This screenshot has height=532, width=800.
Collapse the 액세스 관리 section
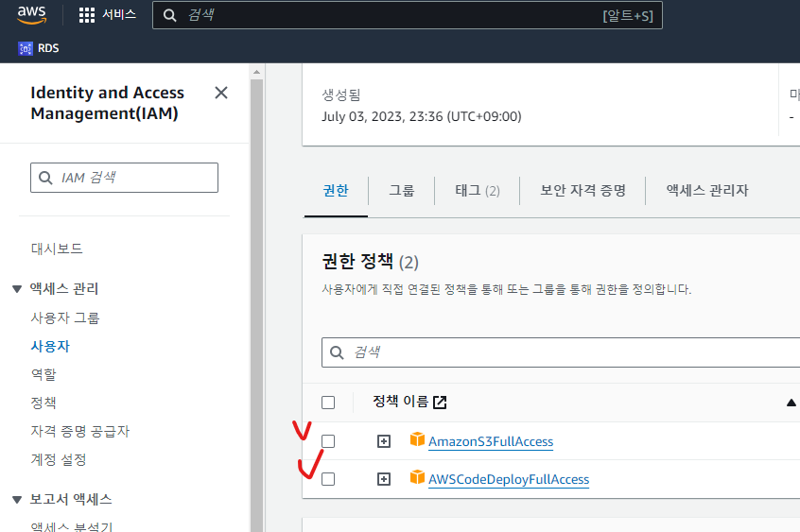point(17,289)
